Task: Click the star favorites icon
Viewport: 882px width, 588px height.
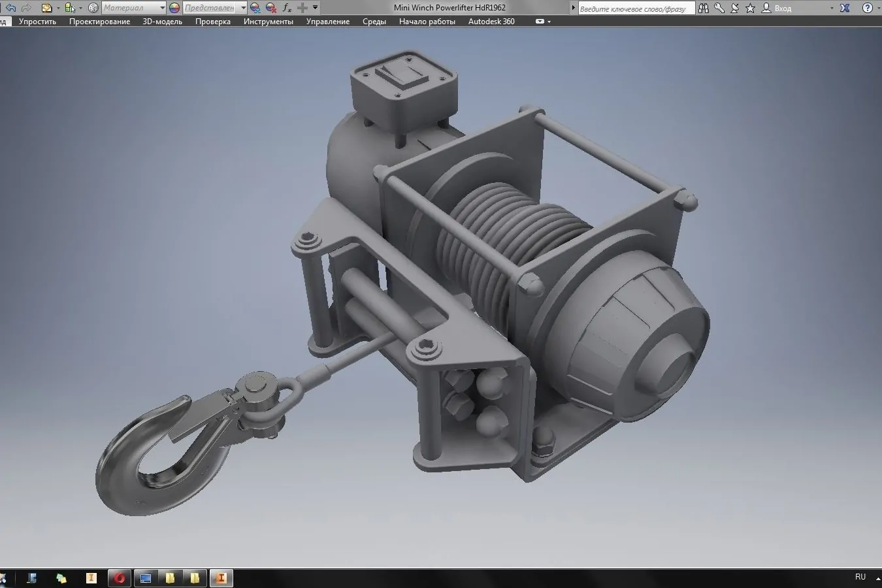Action: [750, 8]
